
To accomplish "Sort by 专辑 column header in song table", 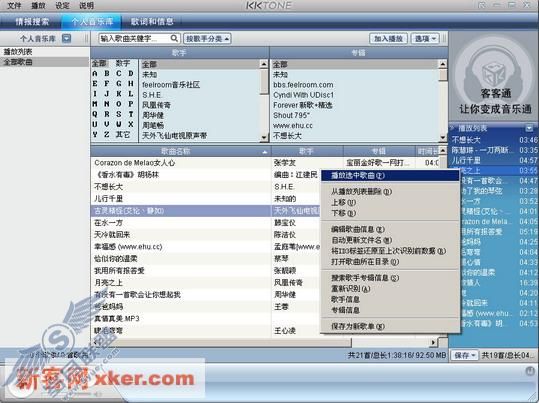I will (379, 151).
